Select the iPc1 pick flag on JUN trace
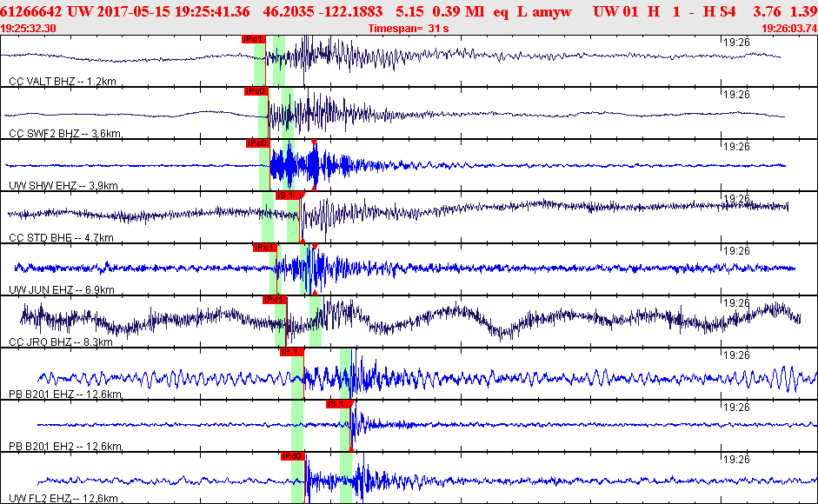 pos(264,248)
